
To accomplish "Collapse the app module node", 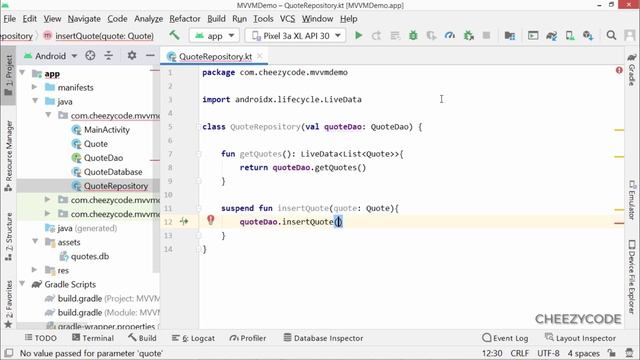I will coord(22,73).
